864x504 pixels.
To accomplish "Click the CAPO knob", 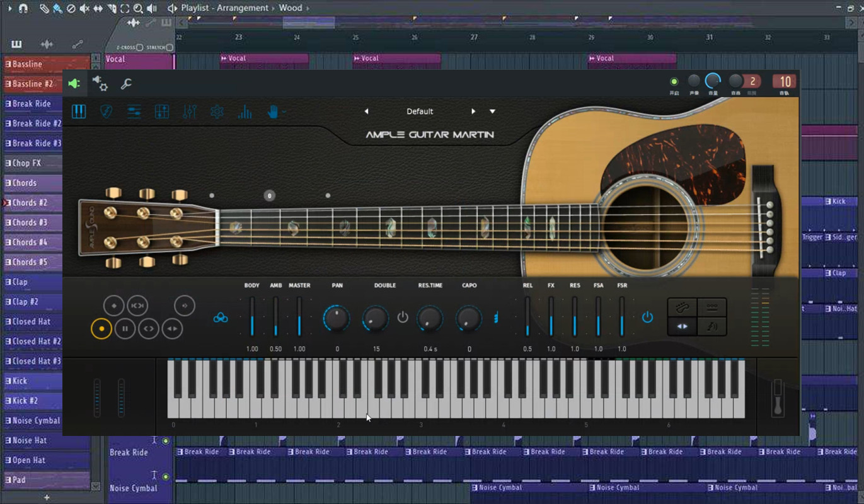I will pyautogui.click(x=469, y=318).
